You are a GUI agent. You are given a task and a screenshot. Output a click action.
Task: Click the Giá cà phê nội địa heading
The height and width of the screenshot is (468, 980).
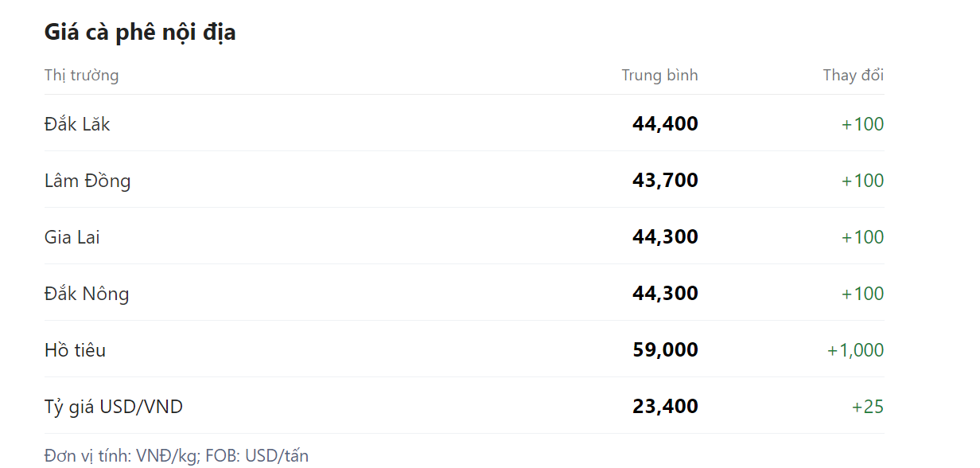point(140,33)
